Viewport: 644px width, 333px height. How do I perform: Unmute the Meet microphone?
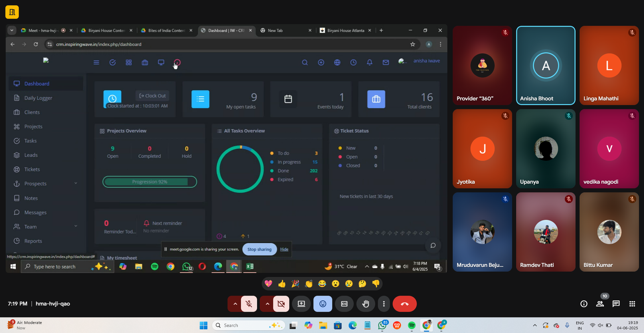point(249,304)
